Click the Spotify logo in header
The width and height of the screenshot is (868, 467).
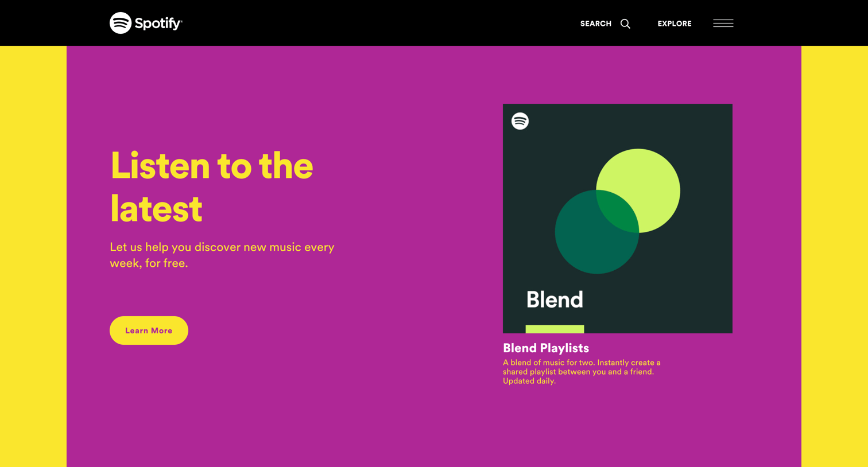(146, 23)
